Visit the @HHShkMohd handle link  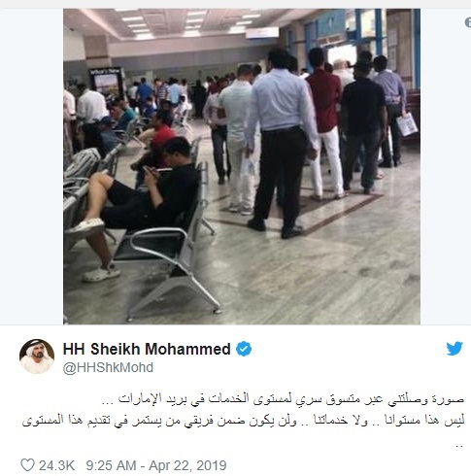108,368
